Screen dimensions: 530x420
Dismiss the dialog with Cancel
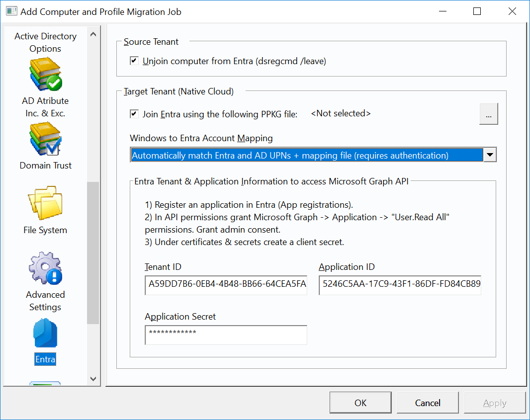(x=428, y=403)
